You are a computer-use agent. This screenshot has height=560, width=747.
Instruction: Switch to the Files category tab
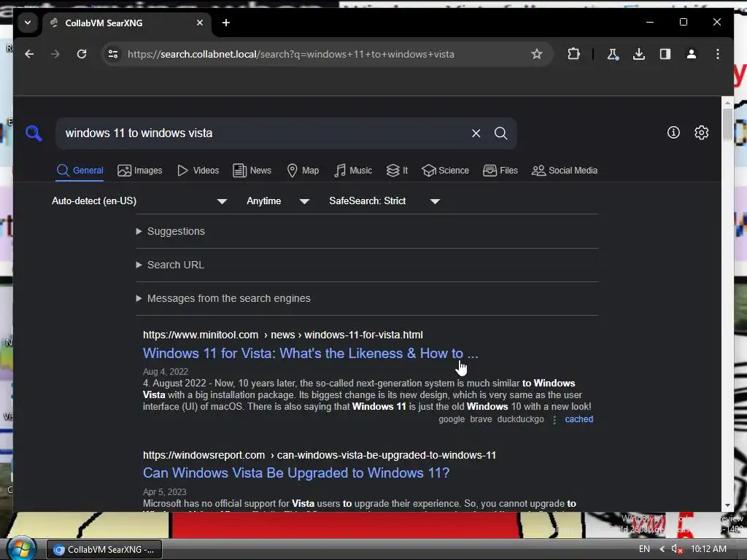(x=500, y=171)
